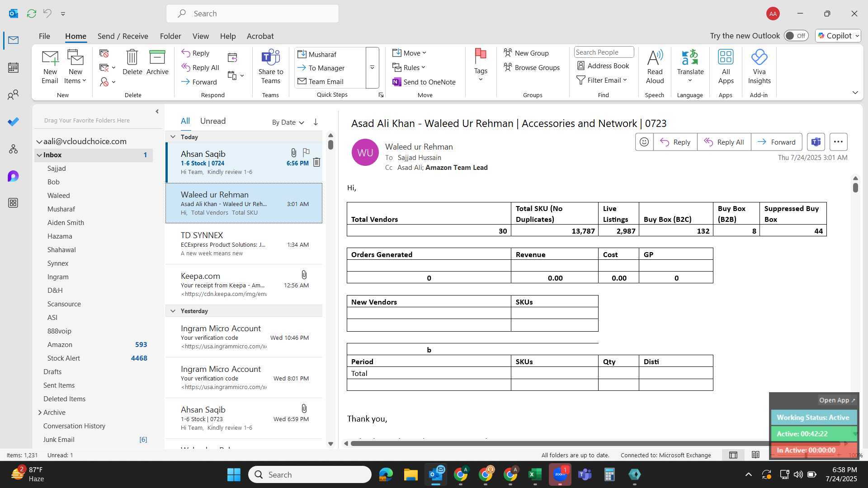This screenshot has width=868, height=488.
Task: Collapse the aali@vcloudchoice.com account
Action: 39,141
